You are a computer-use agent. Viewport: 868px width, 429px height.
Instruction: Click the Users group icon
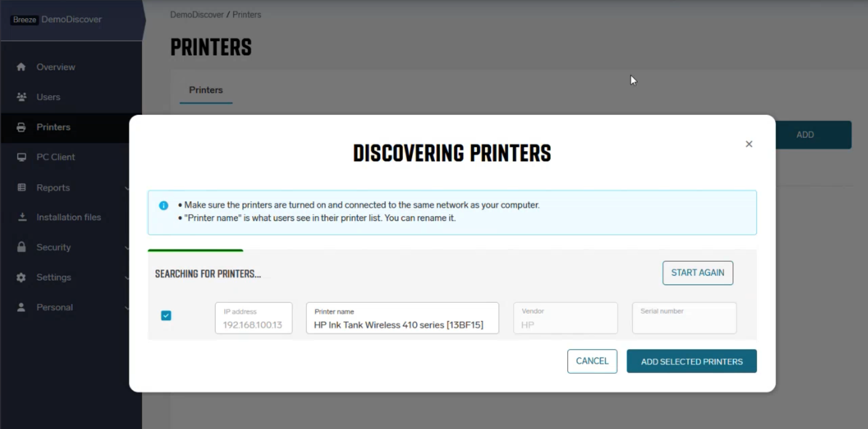21,97
